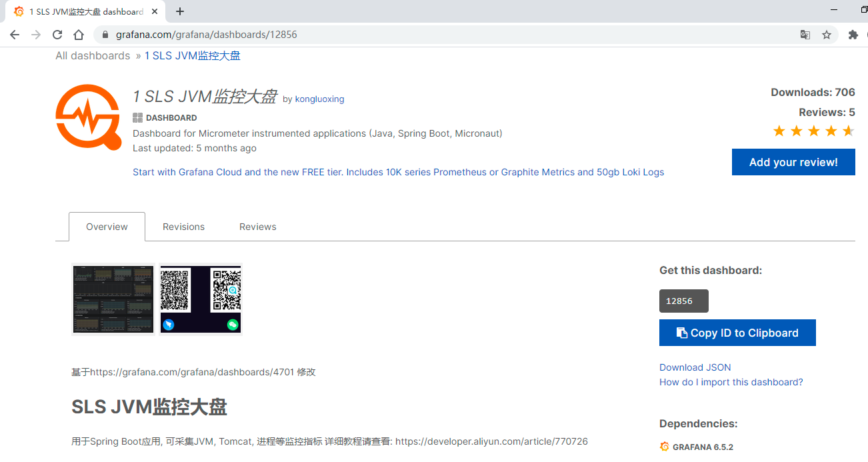
Task: Switch to the Revisions tab
Action: [x=183, y=227]
